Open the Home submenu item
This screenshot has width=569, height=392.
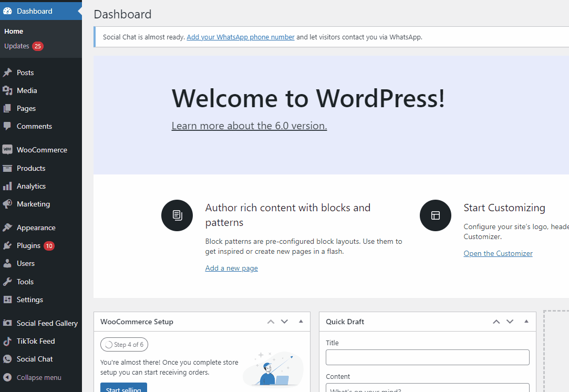tap(14, 31)
